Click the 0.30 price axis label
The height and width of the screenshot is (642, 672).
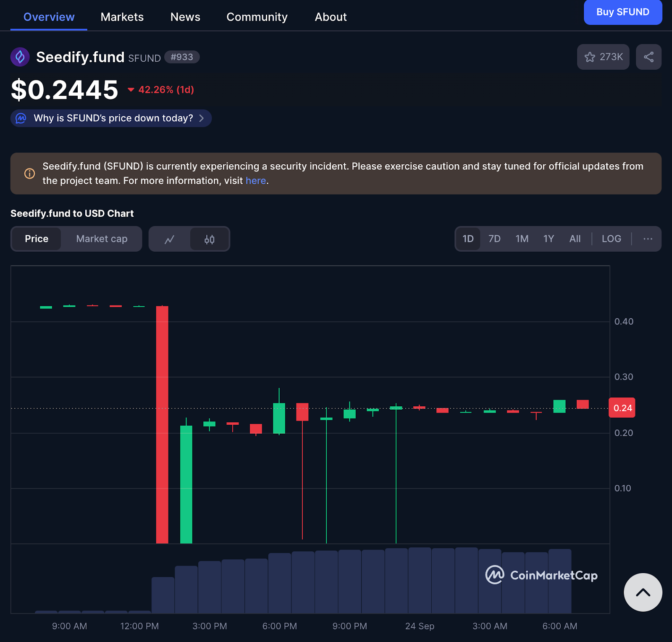(x=624, y=377)
